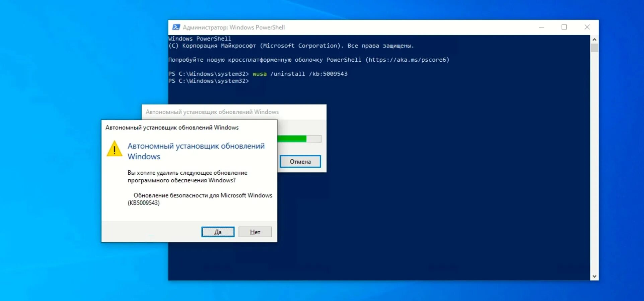The height and width of the screenshot is (301, 644).
Task: Click the https://aka.ms/pscore6 text in PowerShell
Action: 407,60
